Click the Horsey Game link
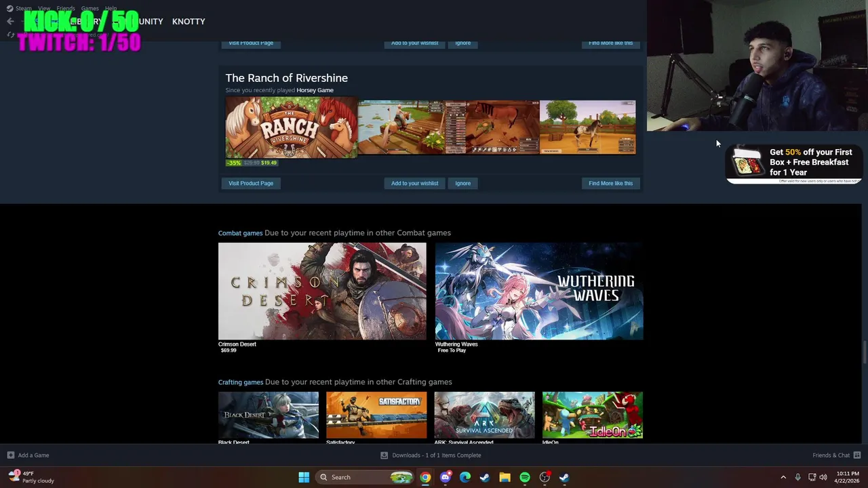This screenshot has height=488, width=868. [315, 90]
